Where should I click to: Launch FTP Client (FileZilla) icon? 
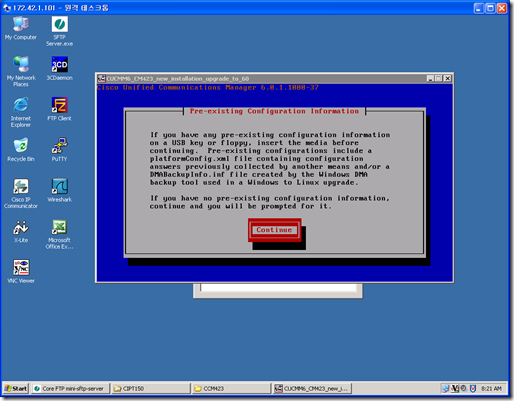(x=59, y=109)
